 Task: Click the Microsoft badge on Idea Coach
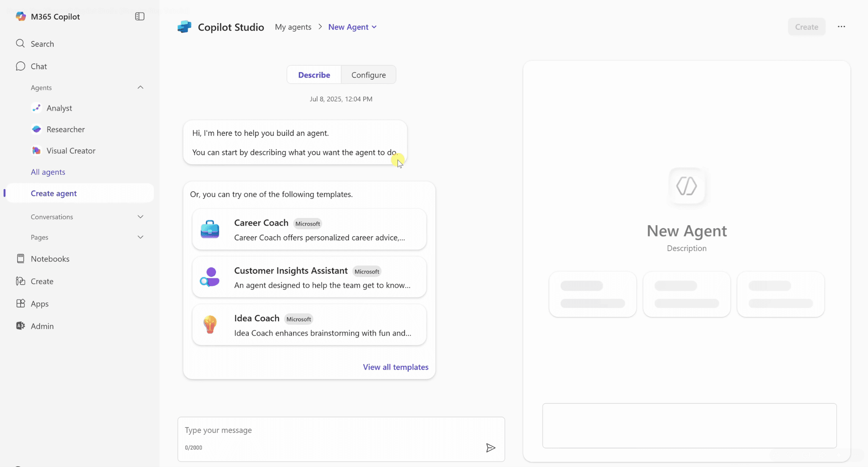(298, 319)
